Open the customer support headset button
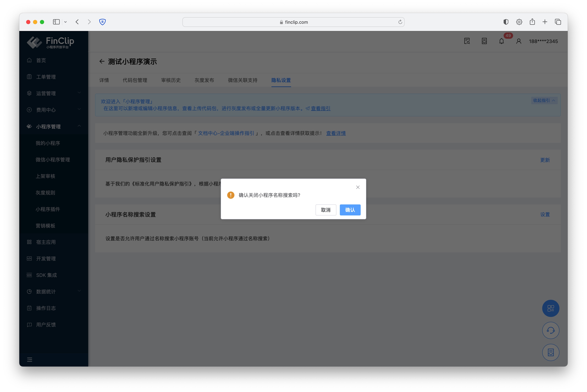This screenshot has height=392, width=587. [x=550, y=331]
